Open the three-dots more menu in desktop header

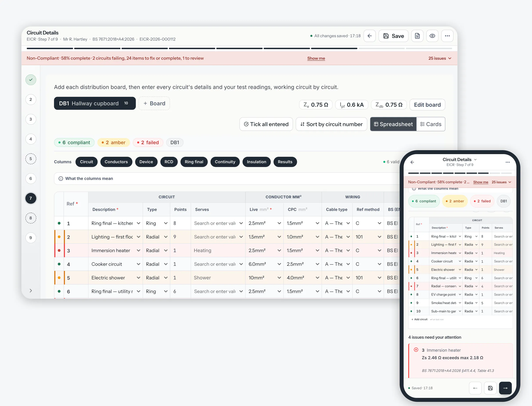pyautogui.click(x=447, y=36)
